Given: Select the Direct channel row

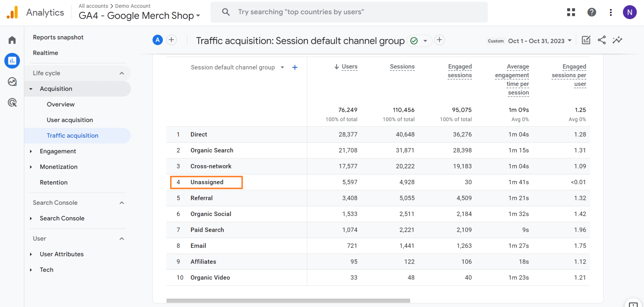Looking at the screenshot, I should [378, 134].
